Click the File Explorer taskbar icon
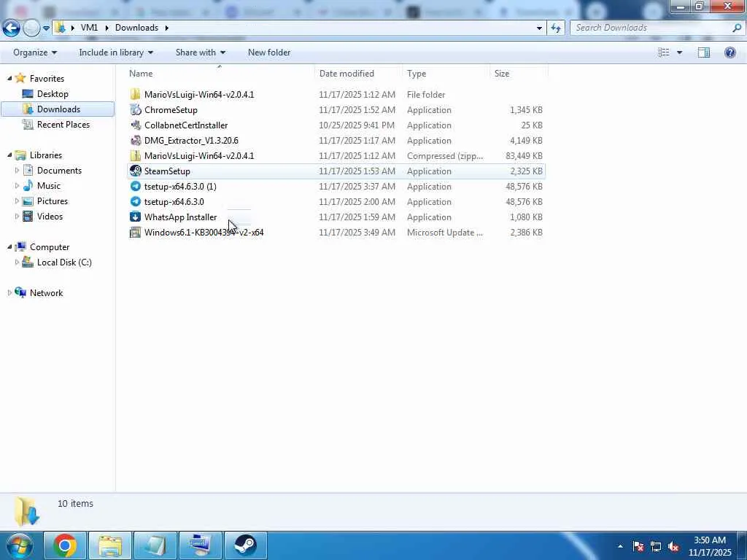Viewport: 747px width, 560px height. 110,545
